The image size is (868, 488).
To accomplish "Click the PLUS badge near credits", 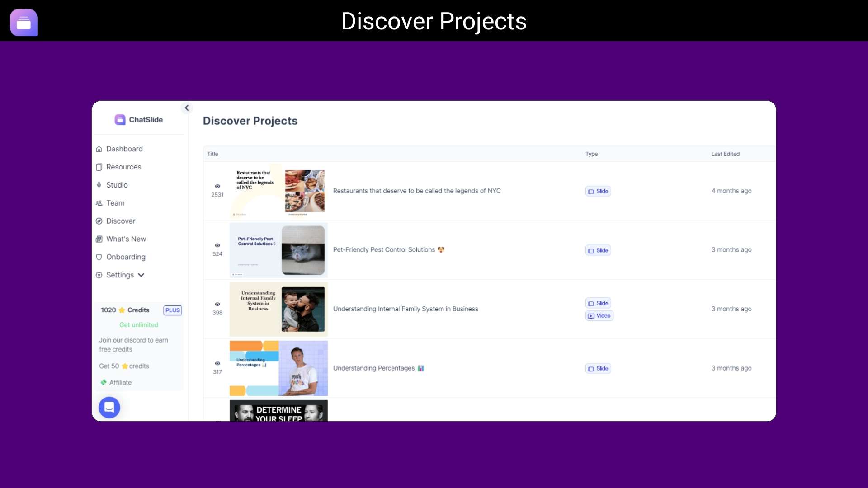I will click(x=172, y=310).
